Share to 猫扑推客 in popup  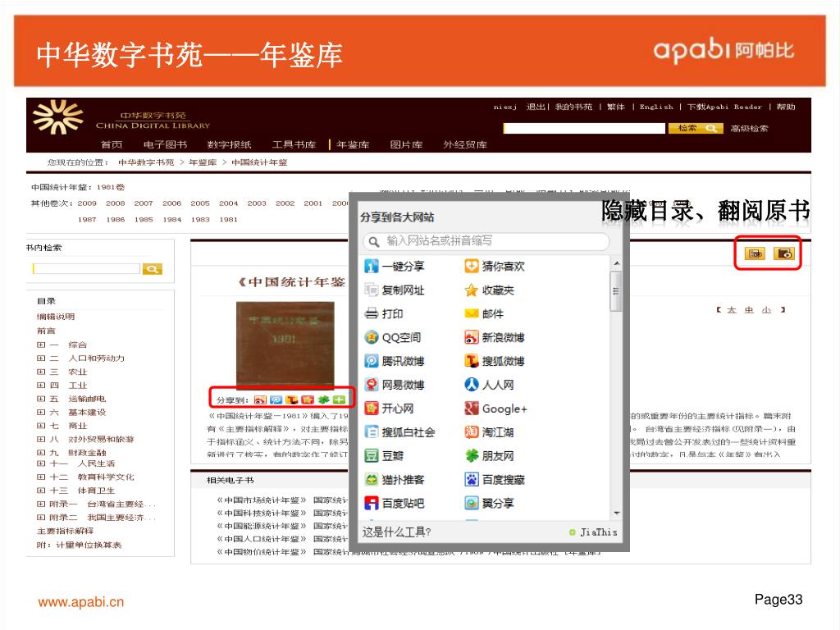click(395, 479)
